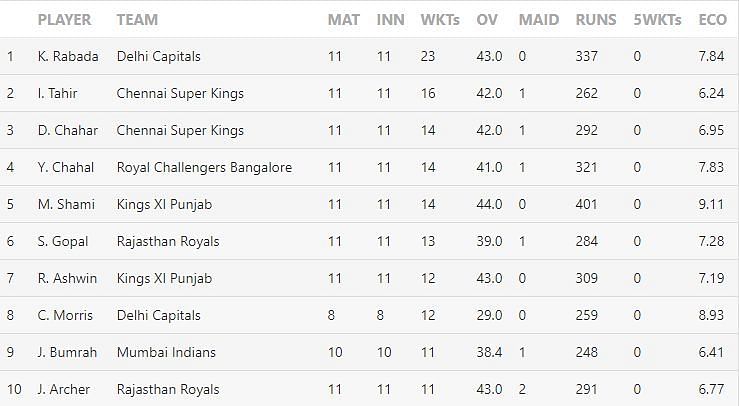
Task: Select player I. Tahir
Action: tap(57, 93)
